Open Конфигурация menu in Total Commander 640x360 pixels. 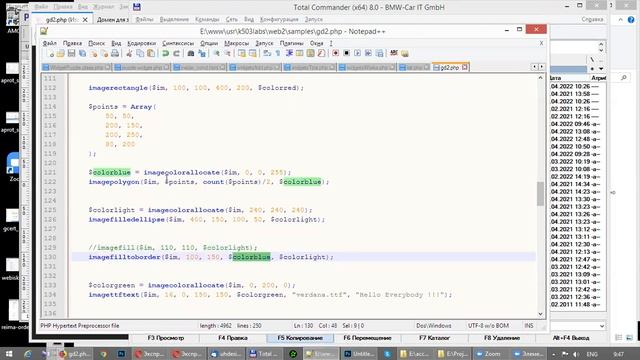[x=279, y=19]
